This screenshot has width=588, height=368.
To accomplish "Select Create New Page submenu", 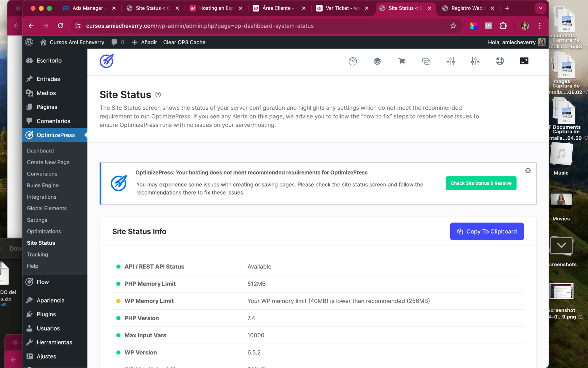I will tap(48, 162).
